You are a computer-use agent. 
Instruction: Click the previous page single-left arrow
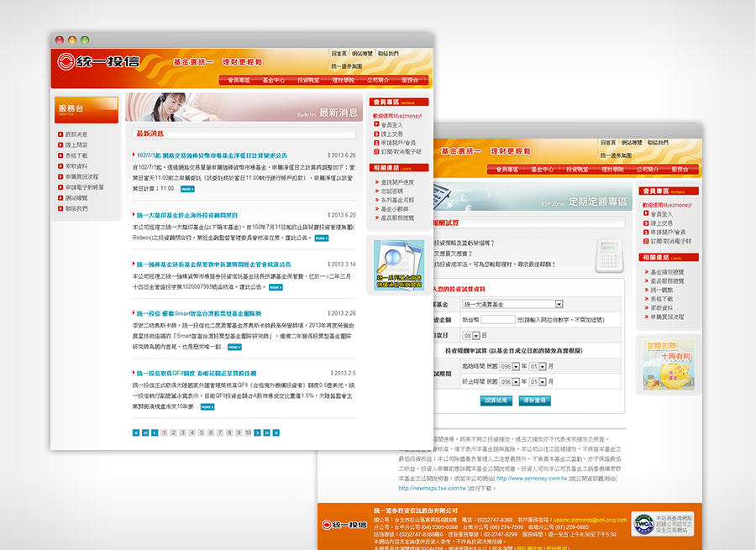click(x=155, y=433)
